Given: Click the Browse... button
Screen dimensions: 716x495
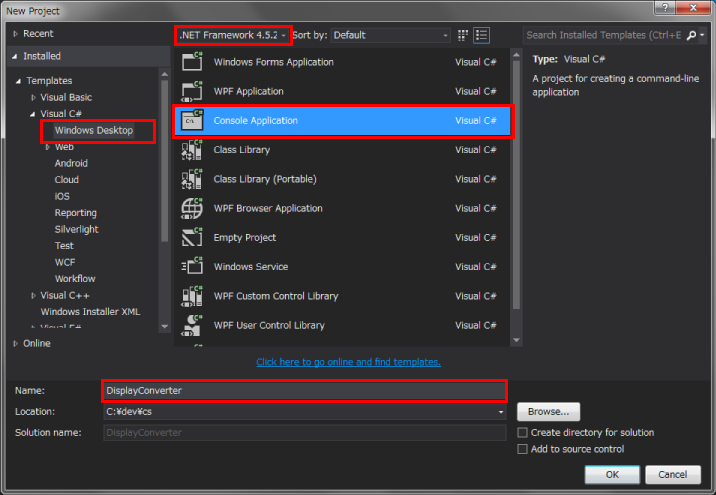Looking at the screenshot, I should [548, 412].
